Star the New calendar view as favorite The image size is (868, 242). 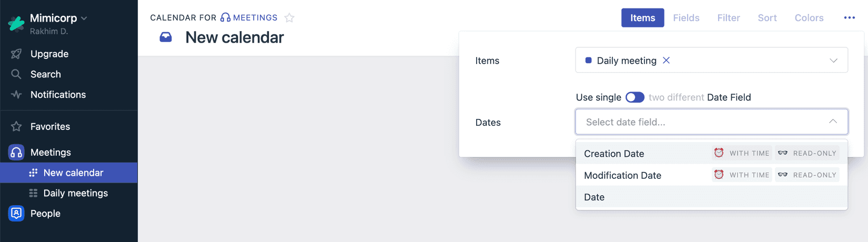click(x=289, y=18)
